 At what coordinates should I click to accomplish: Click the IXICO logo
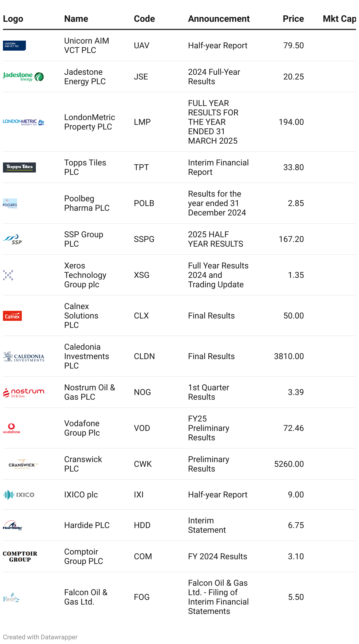click(19, 495)
